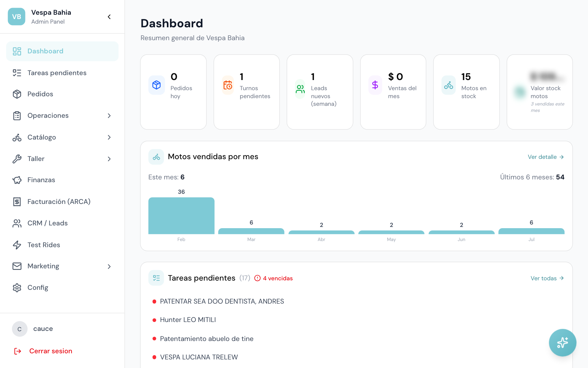
Task: Click the Marketing envelope icon
Action: tap(17, 266)
